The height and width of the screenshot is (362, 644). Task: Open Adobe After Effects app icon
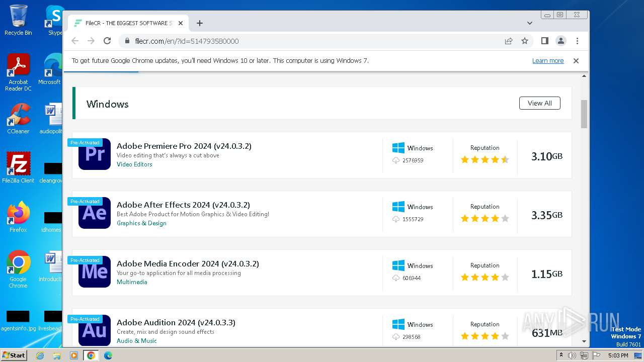point(95,213)
